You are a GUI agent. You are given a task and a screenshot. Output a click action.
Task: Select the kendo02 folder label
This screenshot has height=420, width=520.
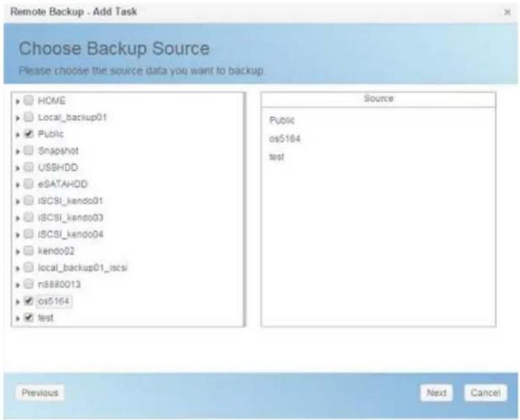[57, 251]
